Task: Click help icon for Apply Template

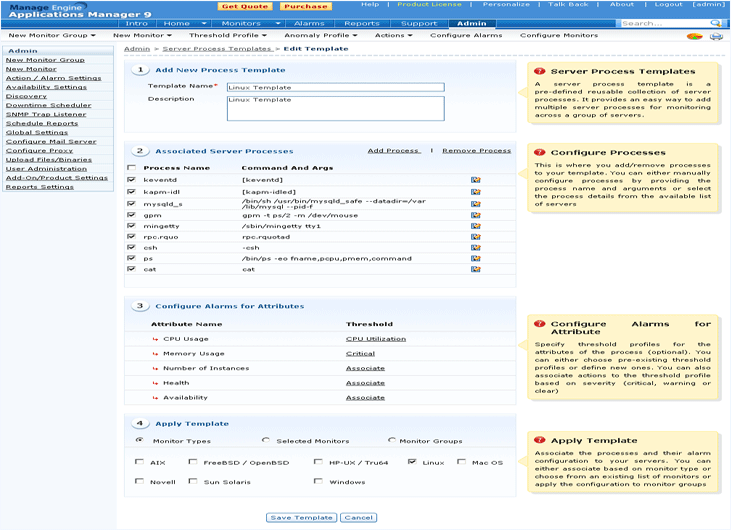Action: 539,440
